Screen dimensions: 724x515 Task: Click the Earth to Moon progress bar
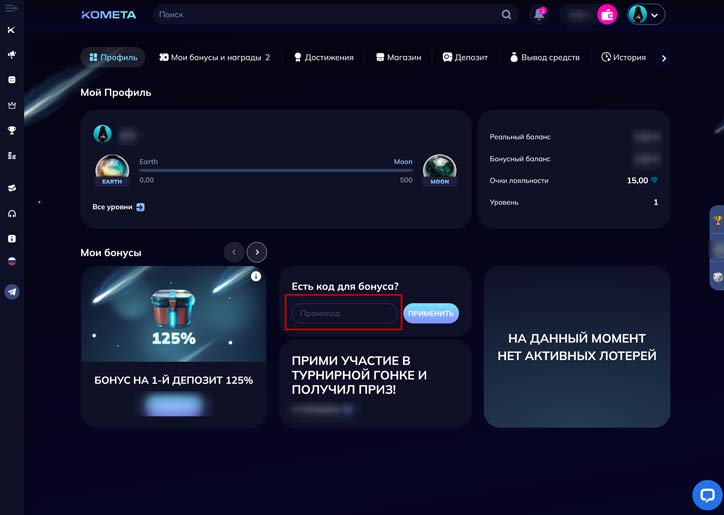pyautogui.click(x=276, y=170)
